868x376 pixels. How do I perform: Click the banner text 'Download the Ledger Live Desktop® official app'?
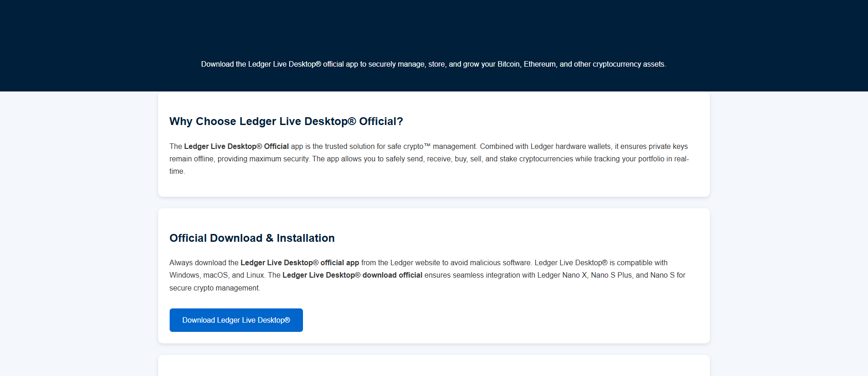click(x=280, y=64)
